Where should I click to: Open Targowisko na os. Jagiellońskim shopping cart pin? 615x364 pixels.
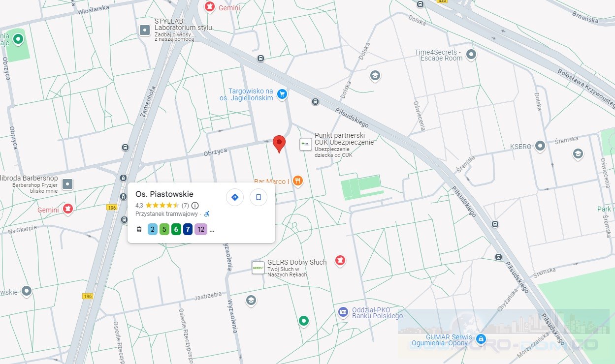tap(282, 94)
